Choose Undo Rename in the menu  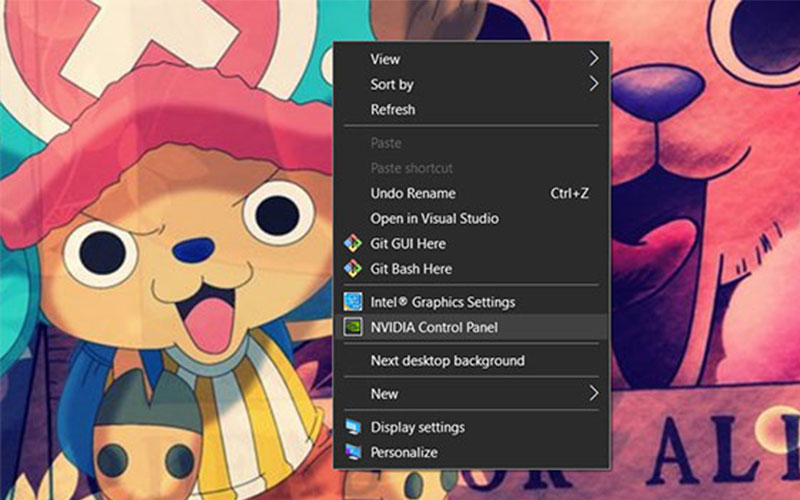[412, 193]
